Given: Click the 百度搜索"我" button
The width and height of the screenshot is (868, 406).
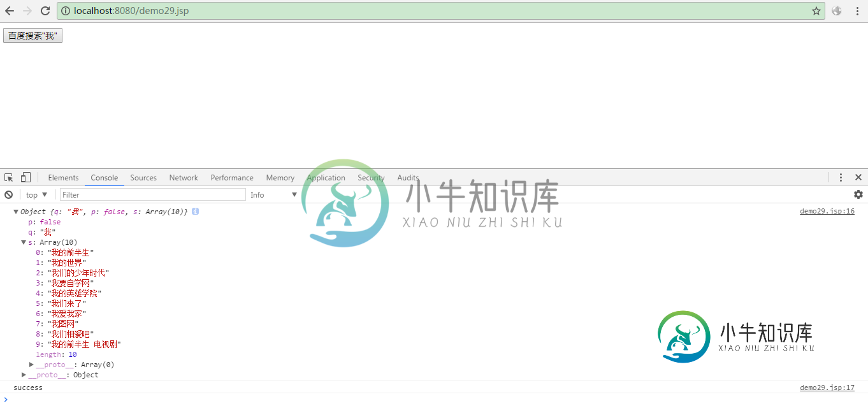Looking at the screenshot, I should click(33, 36).
